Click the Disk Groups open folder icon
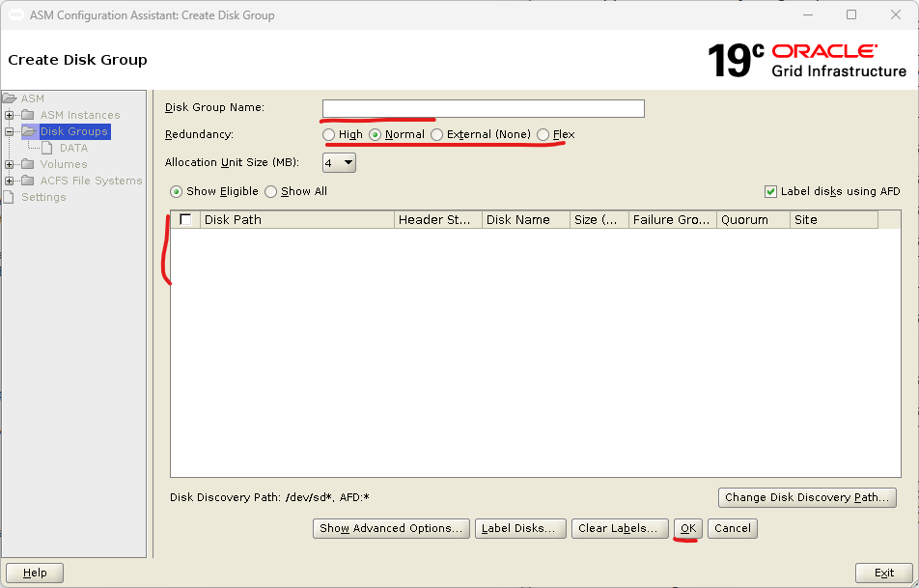This screenshot has height=588, width=919. 29,131
